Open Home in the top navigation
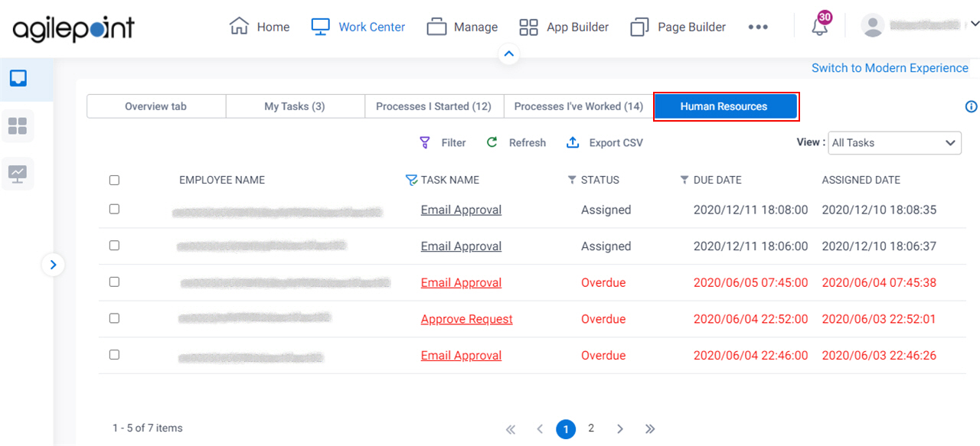Viewport: 980px width, 446px height. pos(260,27)
